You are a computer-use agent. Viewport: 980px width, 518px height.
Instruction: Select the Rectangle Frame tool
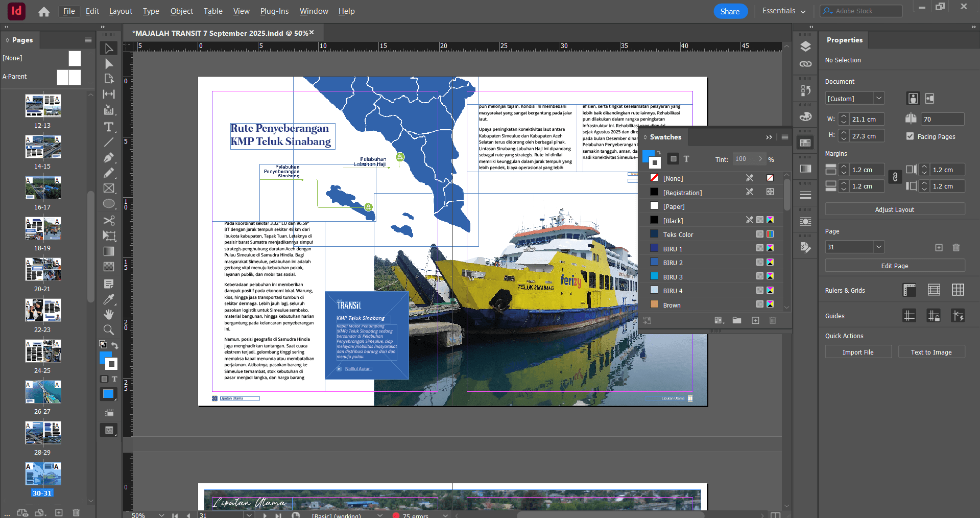point(109,189)
